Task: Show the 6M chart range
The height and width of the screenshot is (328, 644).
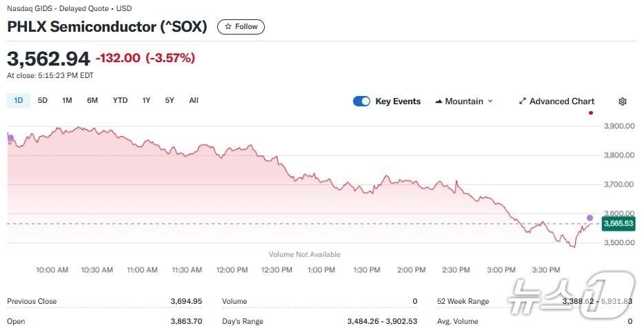Action: pos(92,100)
